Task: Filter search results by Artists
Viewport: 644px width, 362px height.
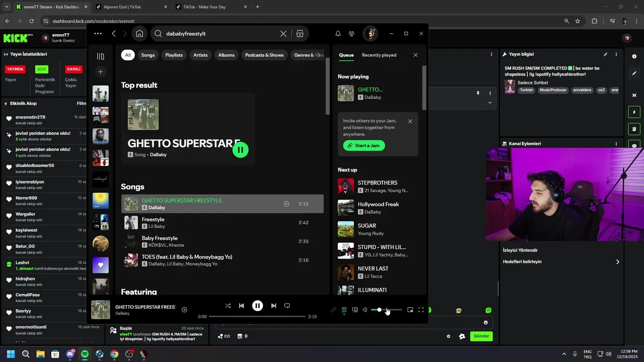Action: (200, 55)
